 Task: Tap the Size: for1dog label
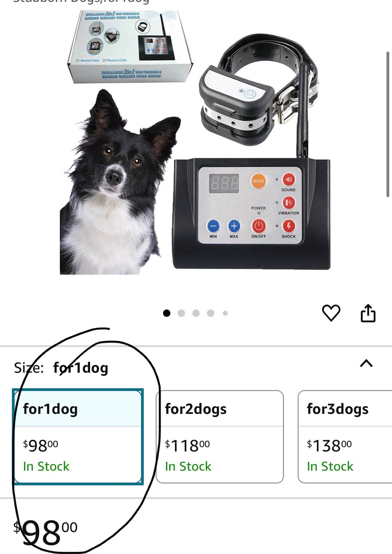(x=61, y=368)
